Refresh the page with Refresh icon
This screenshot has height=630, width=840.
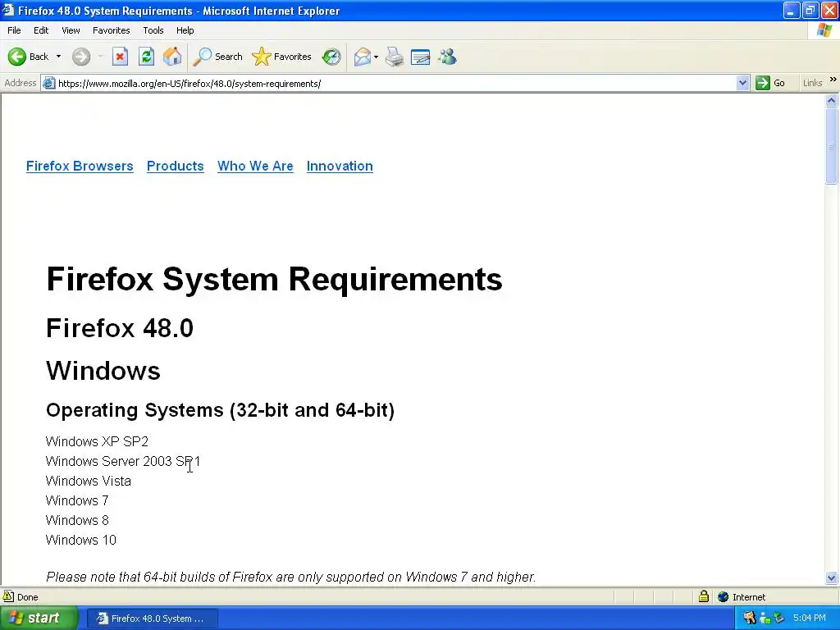(146, 57)
